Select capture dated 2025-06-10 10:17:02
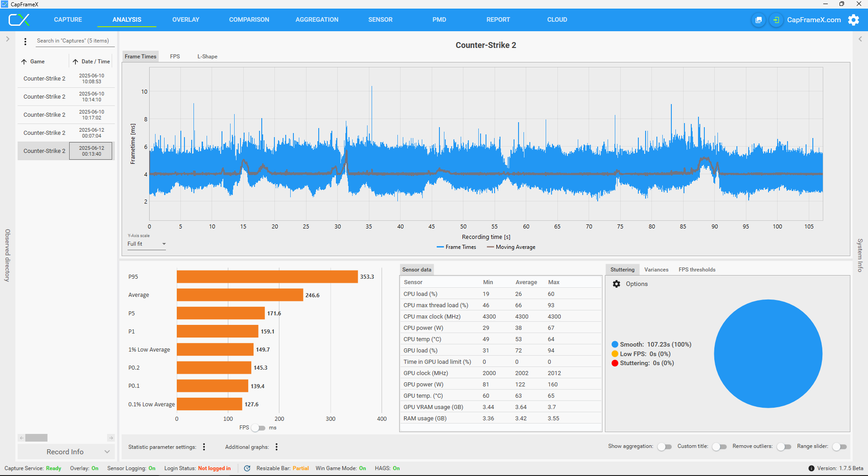This screenshot has width=868, height=476. pyautogui.click(x=66, y=115)
